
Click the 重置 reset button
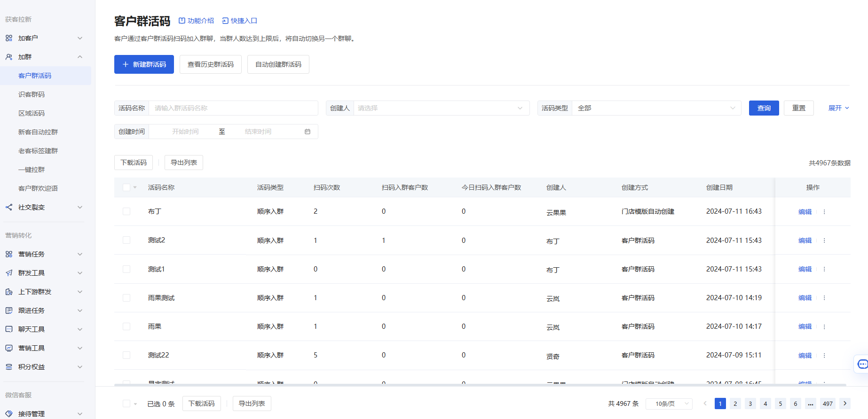pyautogui.click(x=799, y=108)
